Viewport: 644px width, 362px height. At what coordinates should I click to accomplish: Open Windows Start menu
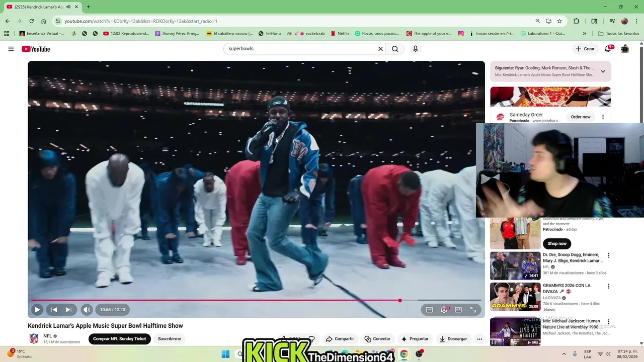pyautogui.click(x=225, y=354)
